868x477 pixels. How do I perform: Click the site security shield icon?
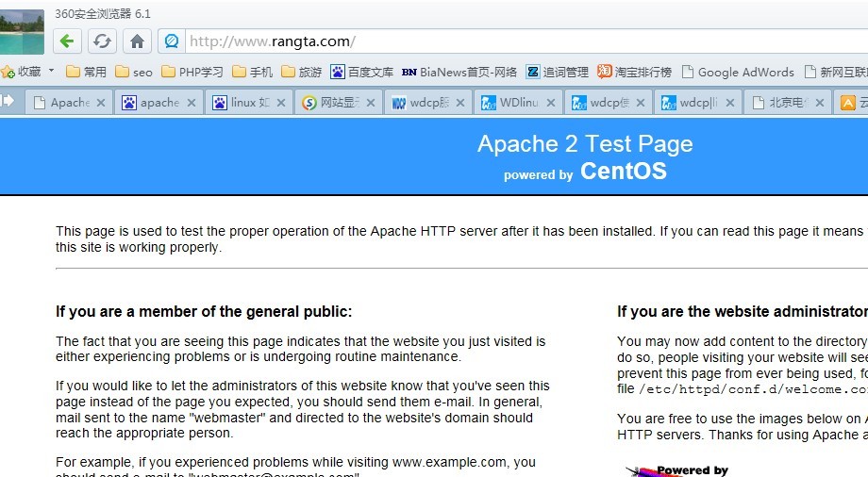172,41
